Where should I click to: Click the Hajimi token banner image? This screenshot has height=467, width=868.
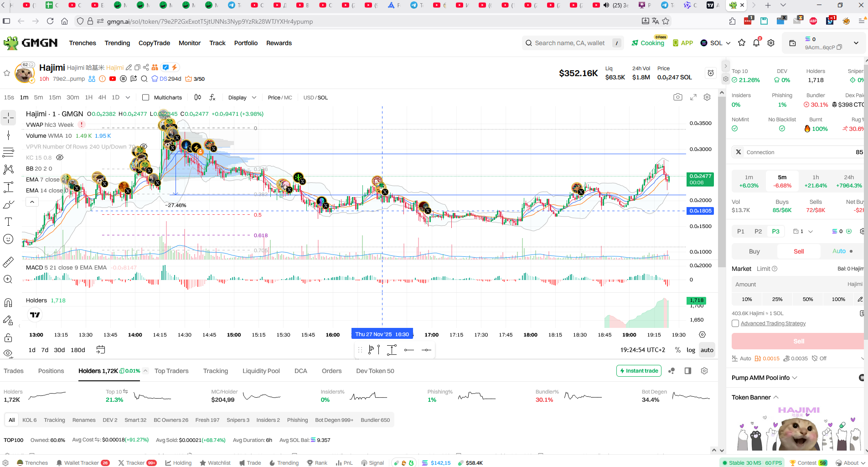coord(798,428)
